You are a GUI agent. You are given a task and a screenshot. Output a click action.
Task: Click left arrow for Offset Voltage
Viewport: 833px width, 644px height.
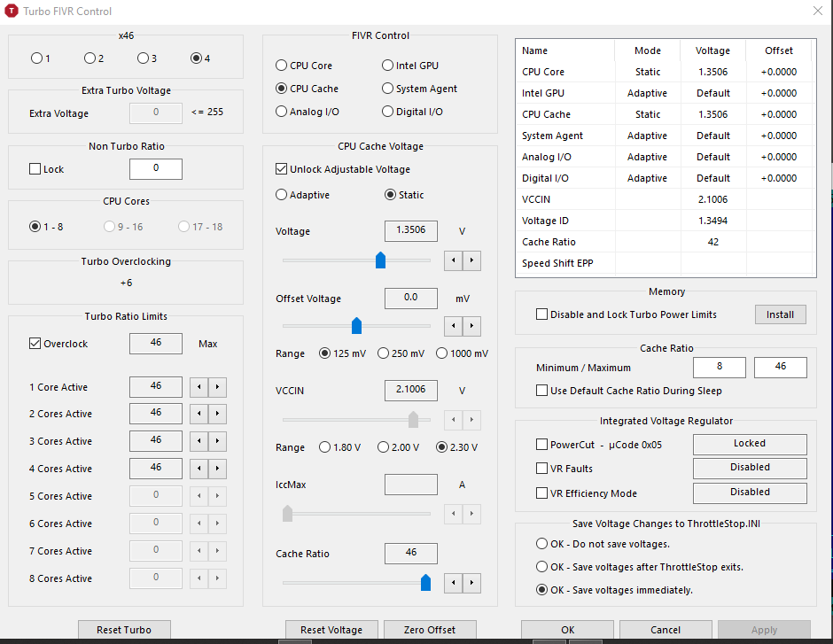[453, 326]
